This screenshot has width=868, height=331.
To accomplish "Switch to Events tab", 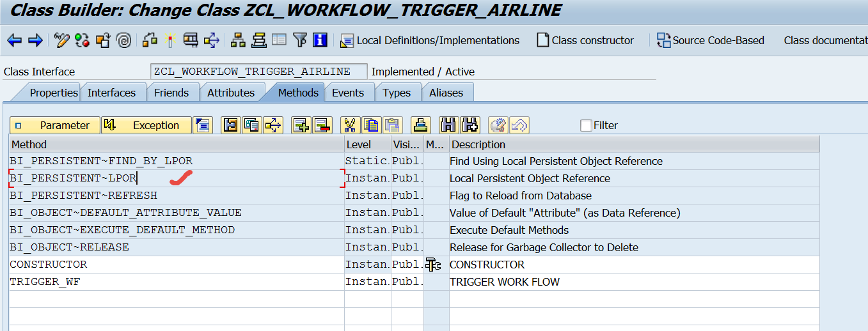I will pyautogui.click(x=348, y=93).
